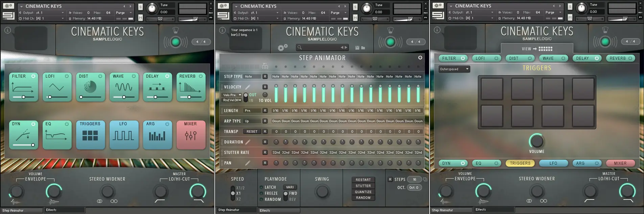Click the metronome icon in the Triggers view

605,30
